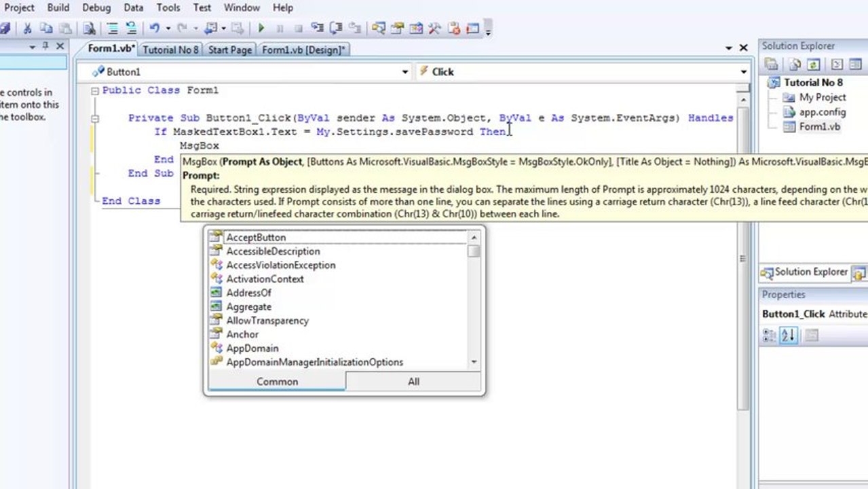Switch to the Start Page tab
This screenshot has height=489, width=868.
pos(230,50)
